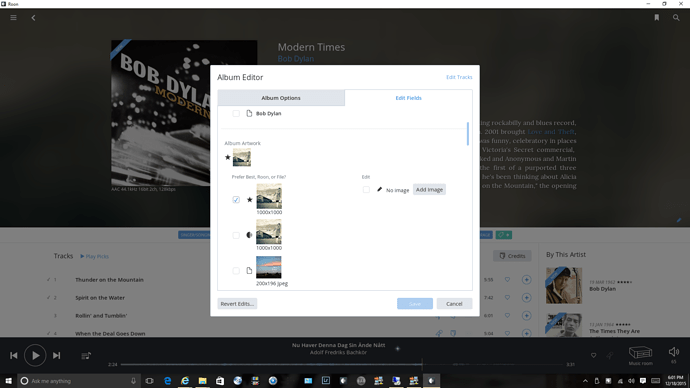
Task: Open the hamburger navigation menu
Action: pyautogui.click(x=14, y=18)
